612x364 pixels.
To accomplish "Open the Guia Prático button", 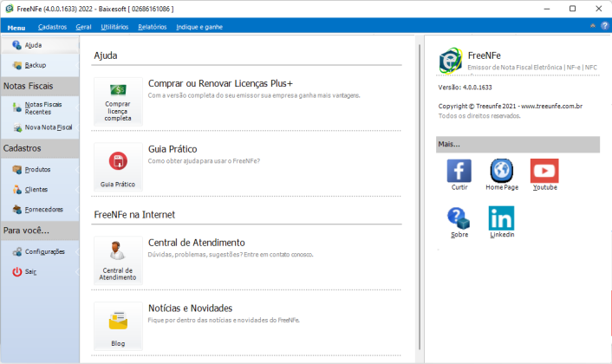I will 118,167.
